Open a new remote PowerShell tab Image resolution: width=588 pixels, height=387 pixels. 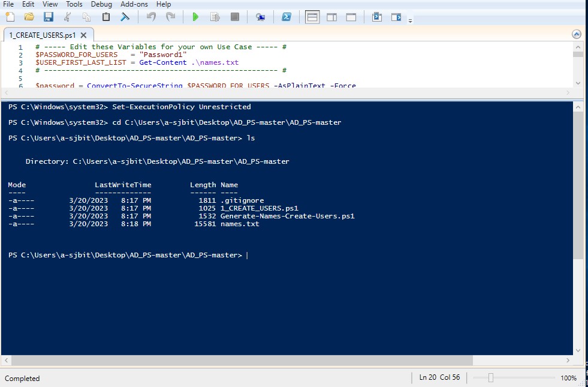pyautogui.click(x=261, y=17)
